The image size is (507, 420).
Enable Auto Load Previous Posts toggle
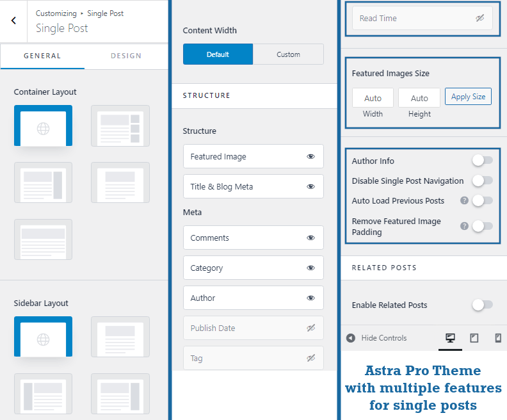click(x=483, y=200)
